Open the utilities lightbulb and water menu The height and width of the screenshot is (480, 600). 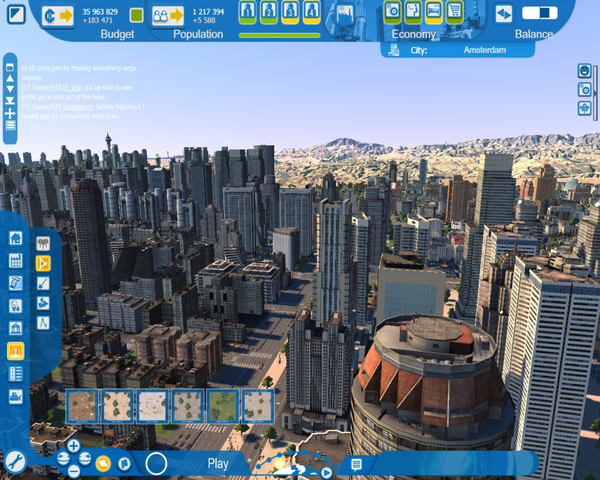(16, 306)
